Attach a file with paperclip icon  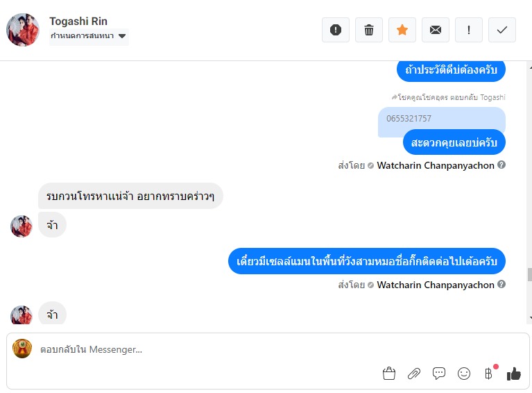(x=414, y=374)
